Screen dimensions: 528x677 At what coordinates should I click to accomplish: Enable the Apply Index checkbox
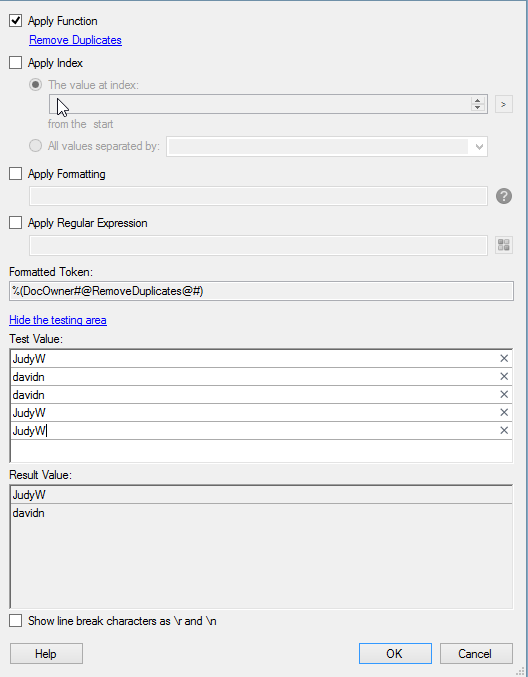point(16,63)
